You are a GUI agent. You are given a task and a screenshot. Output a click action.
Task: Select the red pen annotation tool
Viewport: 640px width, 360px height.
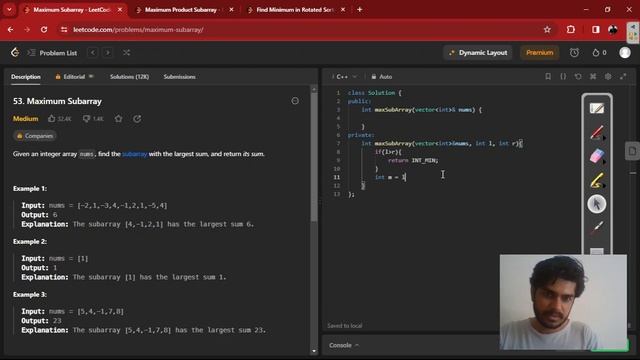click(597, 132)
